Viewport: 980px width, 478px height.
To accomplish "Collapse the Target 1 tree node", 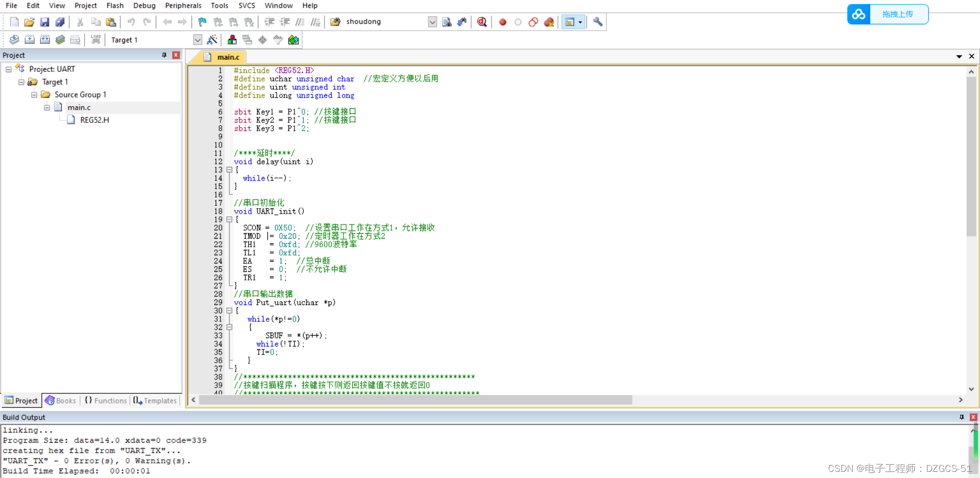I will [21, 82].
